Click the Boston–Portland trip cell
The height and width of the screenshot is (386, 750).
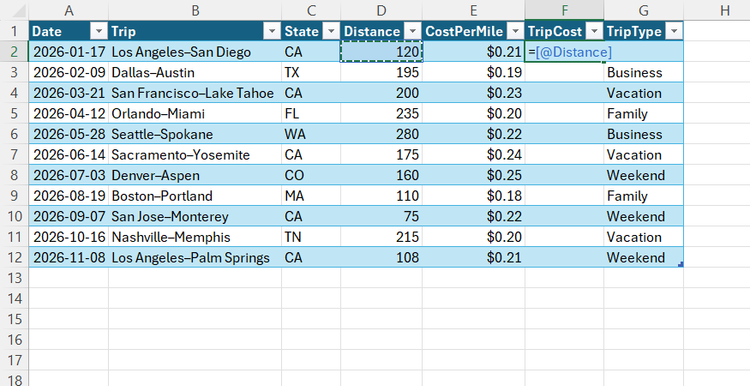pos(195,196)
